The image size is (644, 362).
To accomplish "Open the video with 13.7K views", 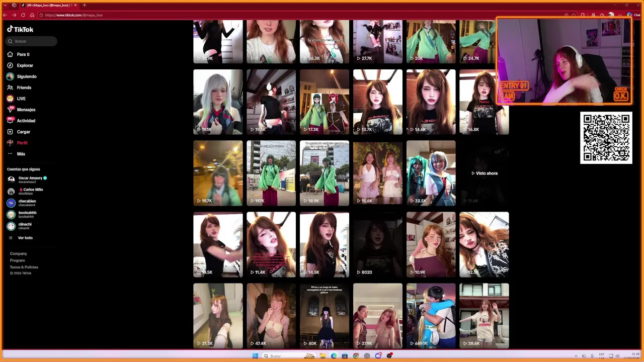I will [378, 102].
